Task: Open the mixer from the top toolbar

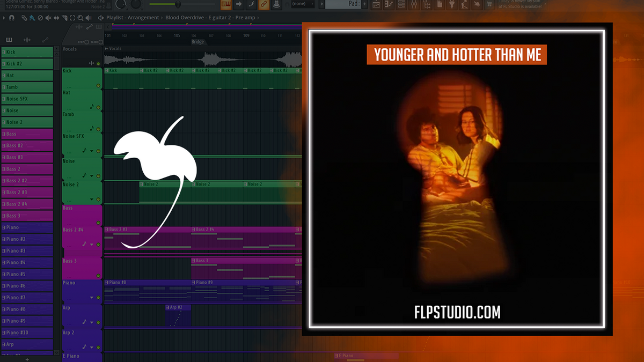Action: 414,5
